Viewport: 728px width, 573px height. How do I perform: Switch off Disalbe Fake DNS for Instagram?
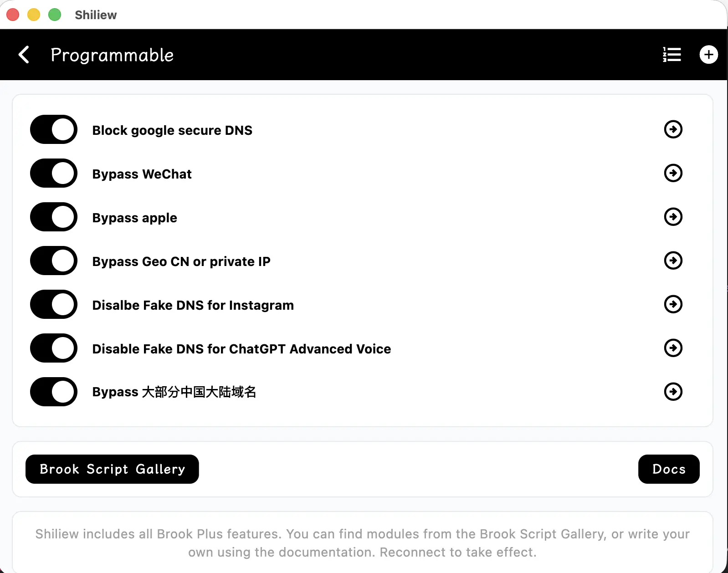pos(54,304)
